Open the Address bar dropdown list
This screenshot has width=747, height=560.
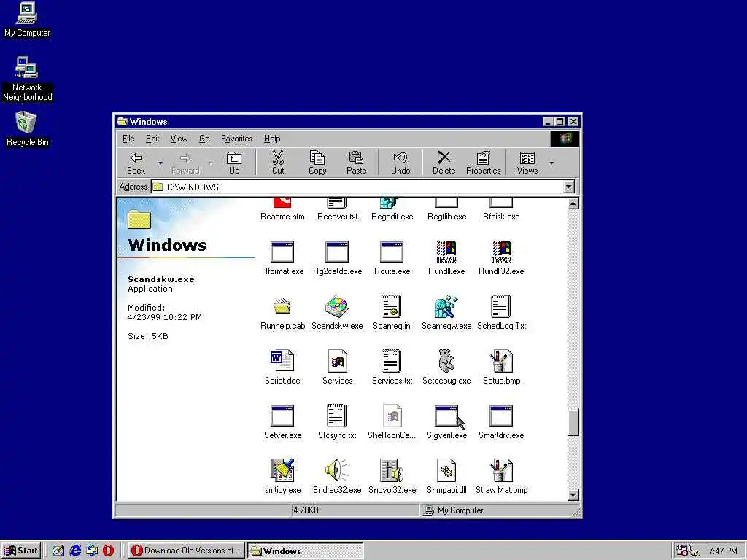click(569, 187)
